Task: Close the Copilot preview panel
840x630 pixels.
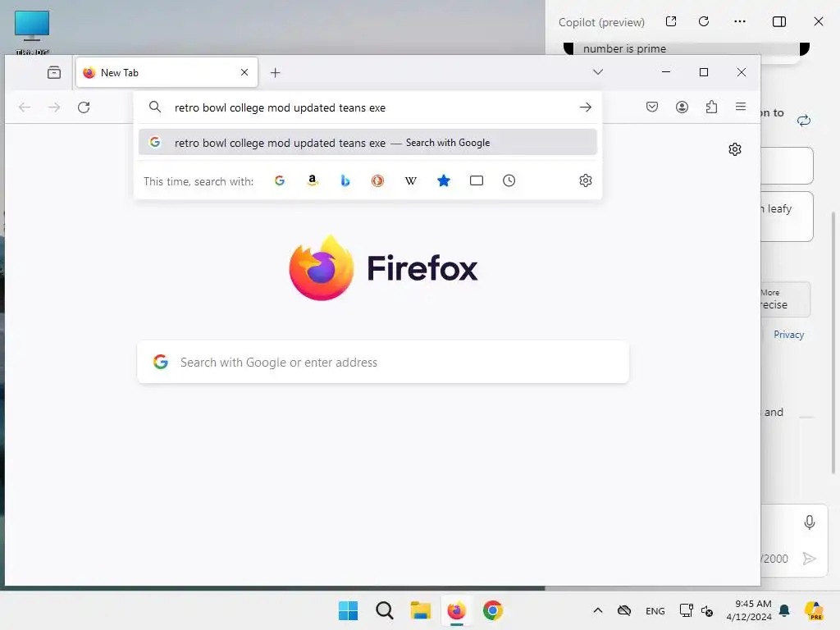Action: click(x=819, y=21)
